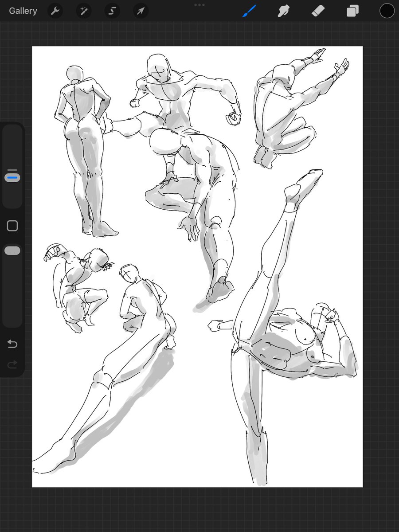Click the brush size slider handle

point(12,177)
